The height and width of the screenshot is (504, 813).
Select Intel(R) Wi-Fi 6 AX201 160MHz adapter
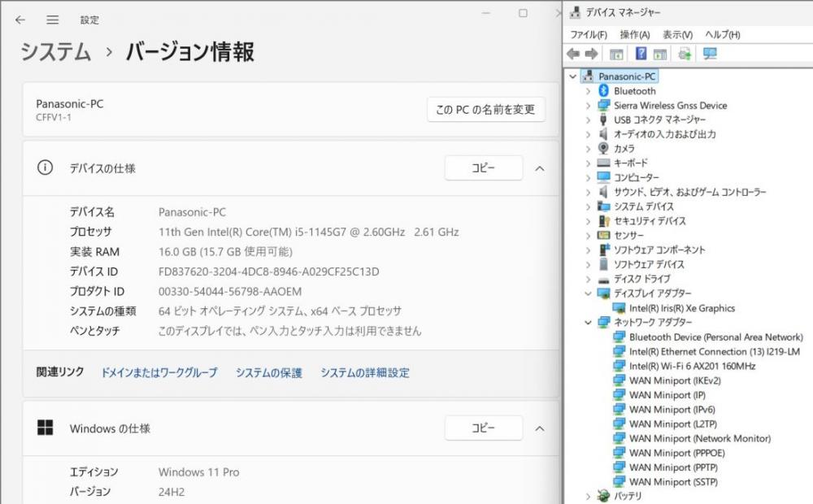[x=692, y=366]
